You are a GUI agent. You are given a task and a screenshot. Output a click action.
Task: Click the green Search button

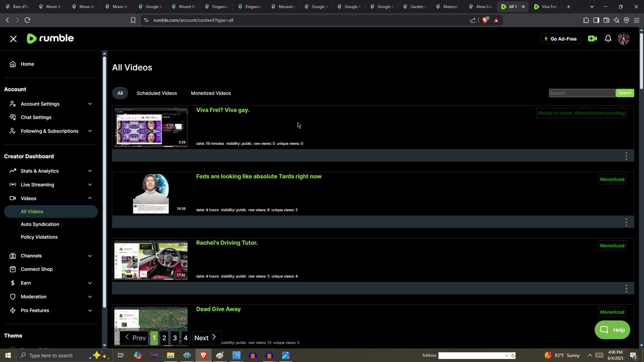[x=625, y=93]
